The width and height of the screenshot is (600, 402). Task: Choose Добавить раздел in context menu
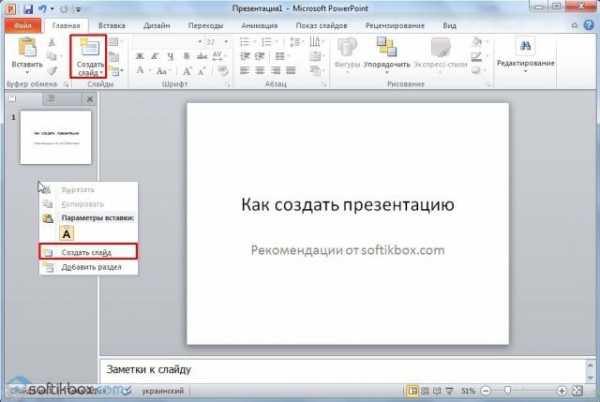click(x=88, y=267)
